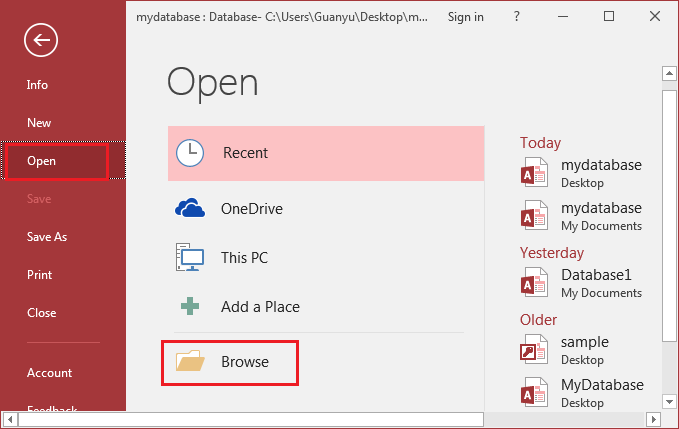This screenshot has height=429, width=679.
Task: Click the Yesterday group heading
Action: pos(552,253)
